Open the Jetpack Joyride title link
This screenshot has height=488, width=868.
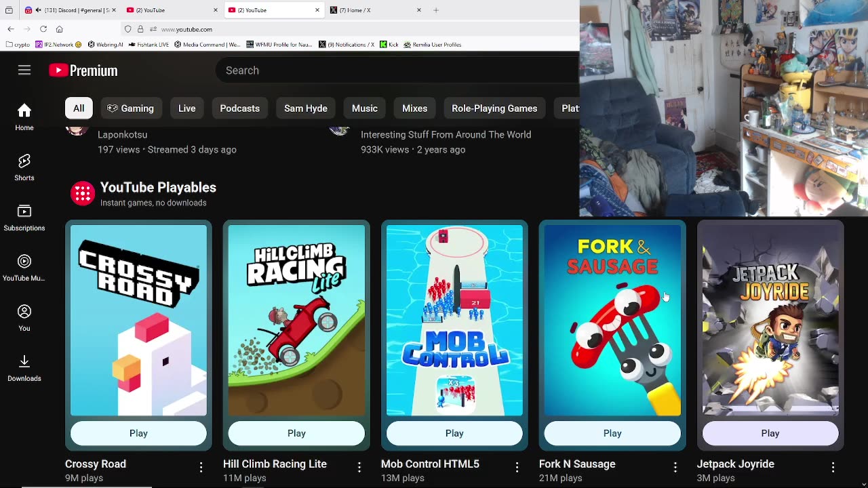click(x=735, y=464)
